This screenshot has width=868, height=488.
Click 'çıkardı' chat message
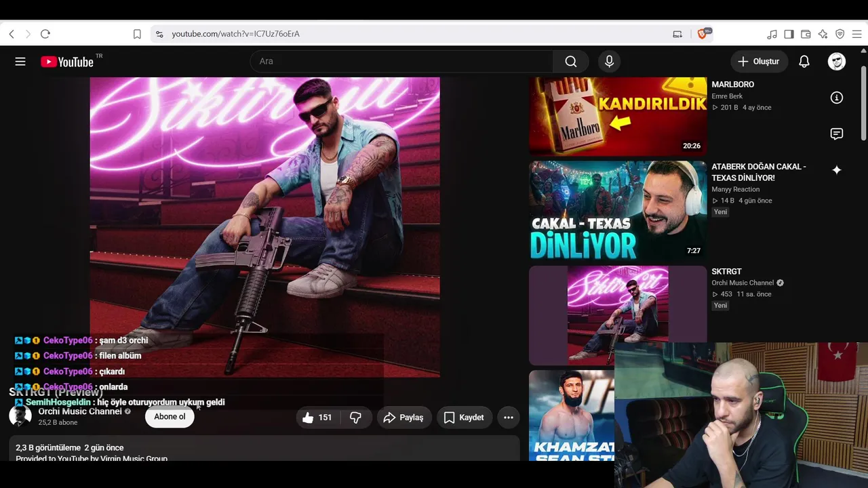tap(112, 371)
